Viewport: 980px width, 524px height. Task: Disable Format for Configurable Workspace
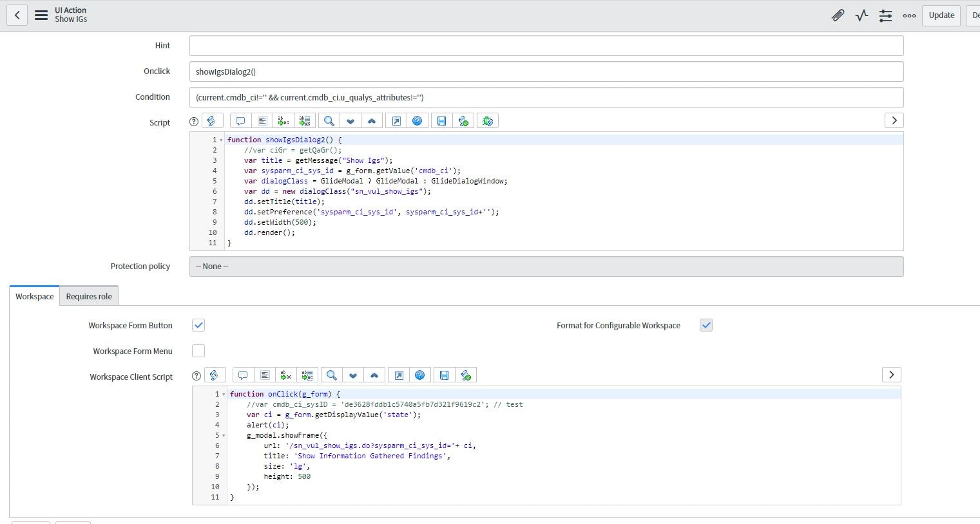706,325
